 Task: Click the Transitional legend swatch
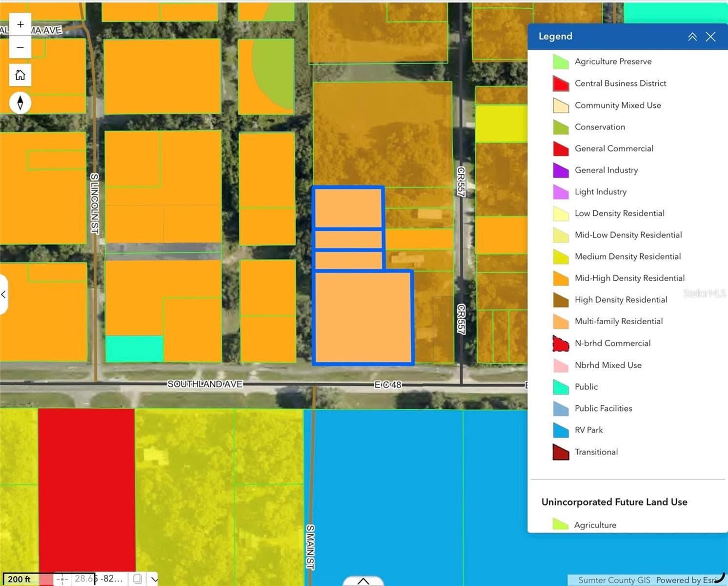561,452
